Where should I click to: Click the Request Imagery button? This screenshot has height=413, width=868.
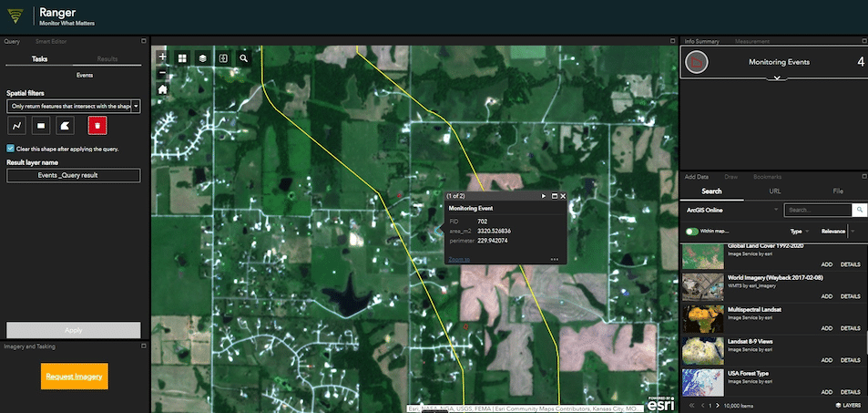point(74,377)
